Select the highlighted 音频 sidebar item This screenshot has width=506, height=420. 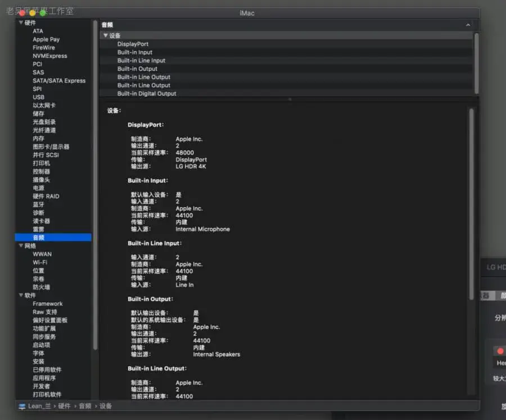click(53, 238)
